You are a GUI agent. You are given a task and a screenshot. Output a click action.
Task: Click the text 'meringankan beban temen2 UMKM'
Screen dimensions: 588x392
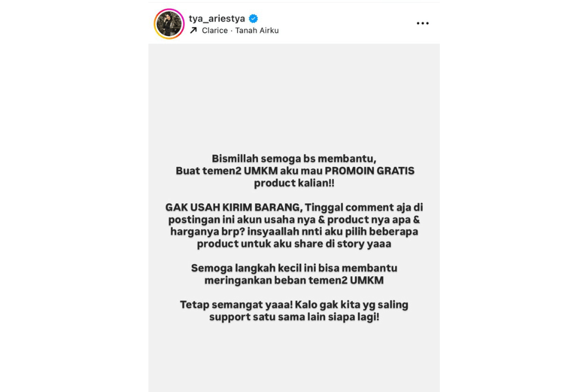293,280
